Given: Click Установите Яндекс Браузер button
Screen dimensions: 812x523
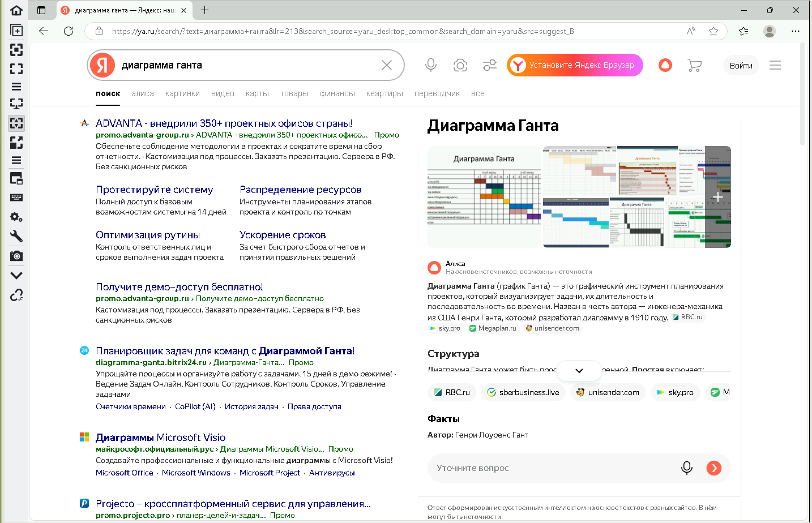Looking at the screenshot, I should pyautogui.click(x=575, y=65).
